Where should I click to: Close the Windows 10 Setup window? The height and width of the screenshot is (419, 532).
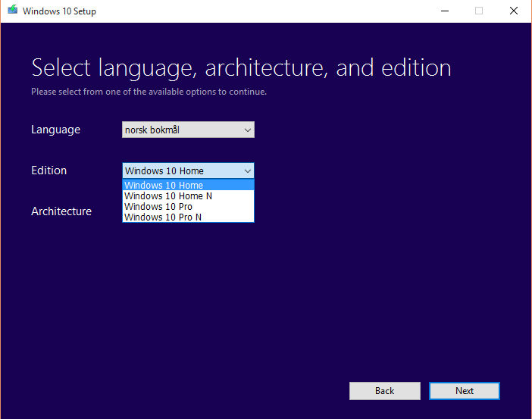[514, 11]
